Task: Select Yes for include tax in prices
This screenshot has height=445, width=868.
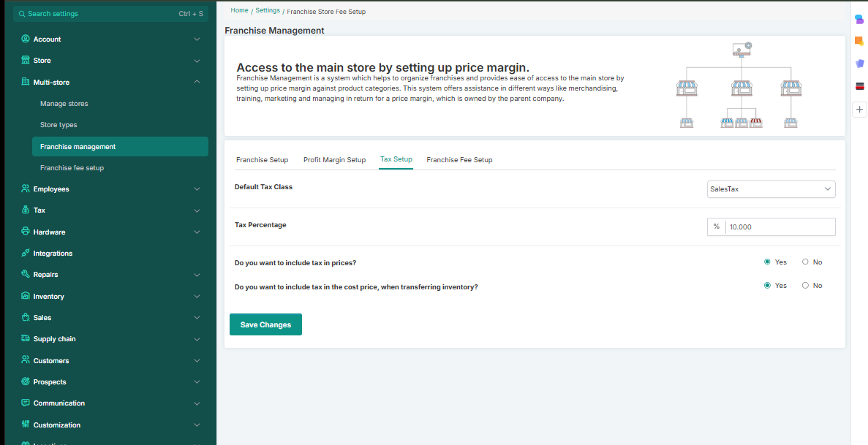Action: 767,262
